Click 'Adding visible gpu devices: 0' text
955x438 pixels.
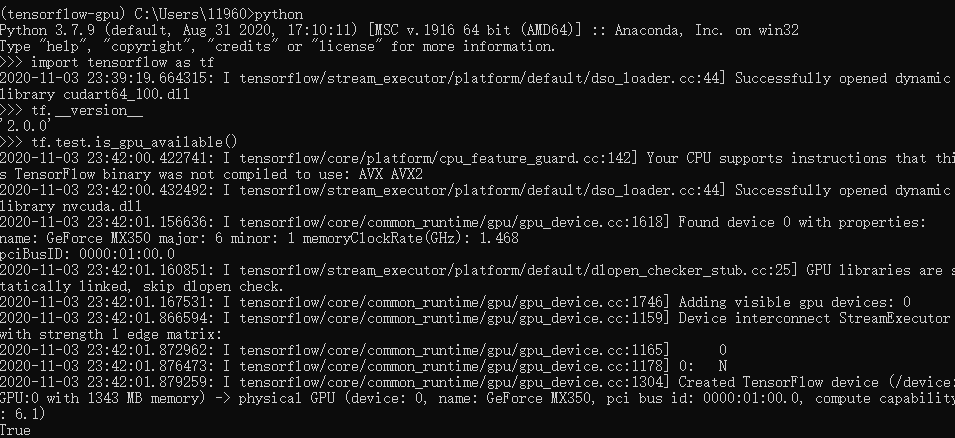794,302
